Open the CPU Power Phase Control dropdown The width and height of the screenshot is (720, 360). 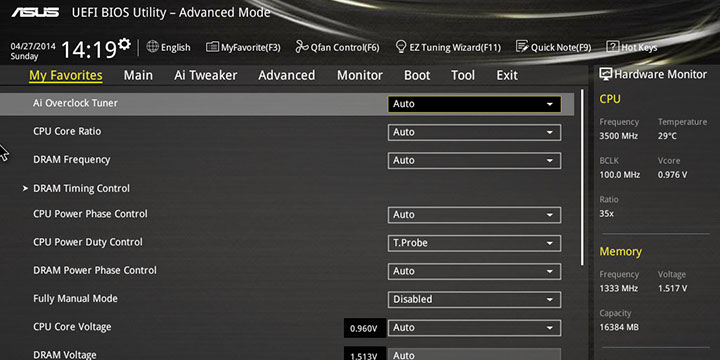click(x=474, y=215)
